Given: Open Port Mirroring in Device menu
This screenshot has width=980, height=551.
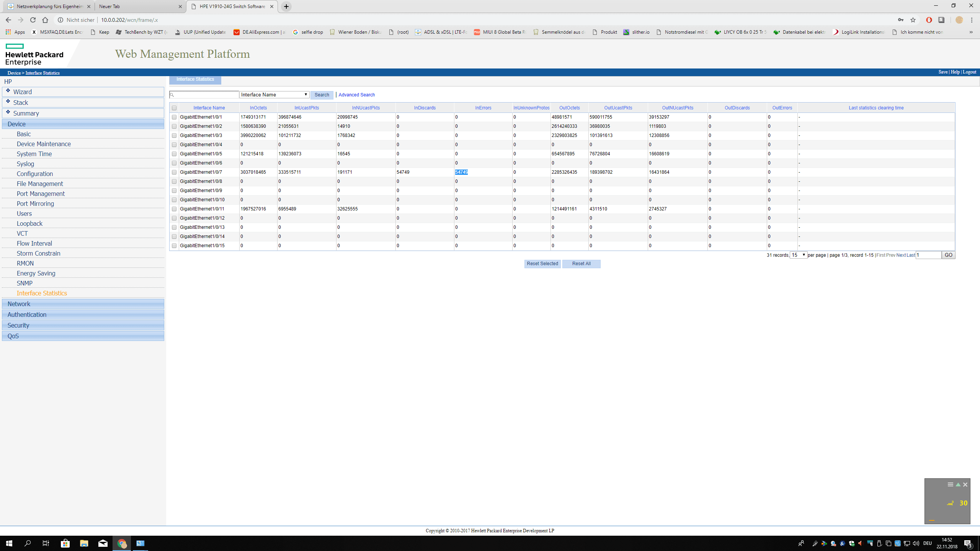Looking at the screenshot, I should [35, 204].
